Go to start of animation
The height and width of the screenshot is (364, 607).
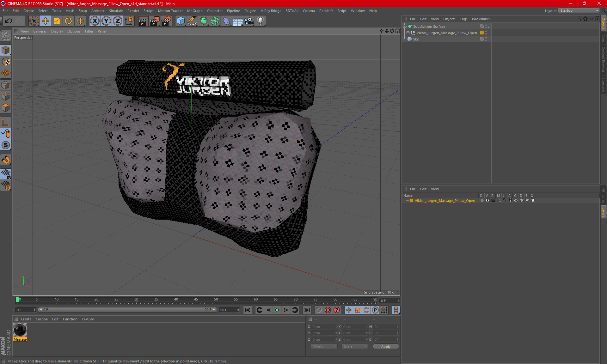pos(248,310)
